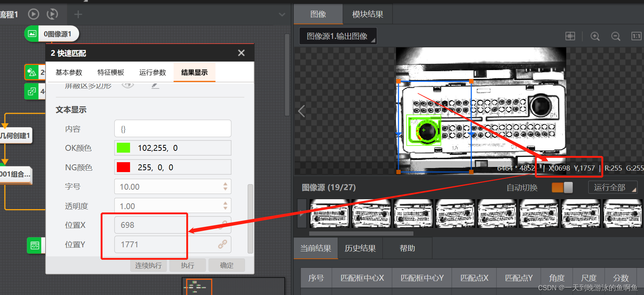Click the 执行 button

coord(187,265)
